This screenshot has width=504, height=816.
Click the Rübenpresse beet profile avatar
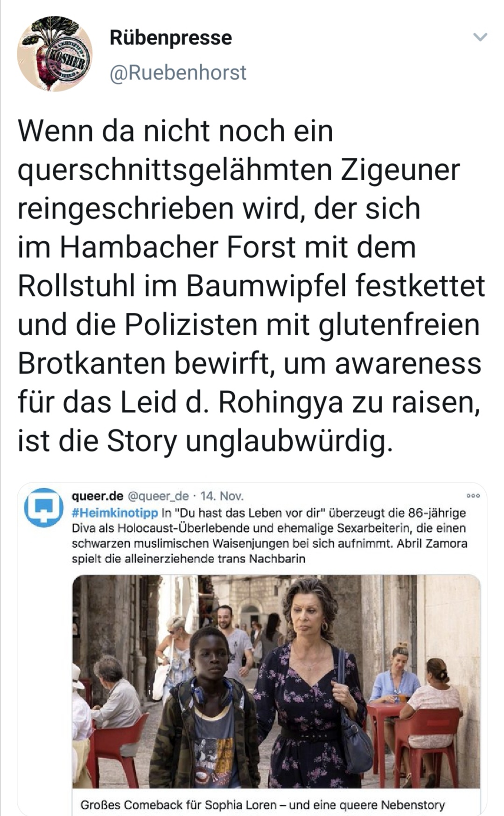coord(55,54)
